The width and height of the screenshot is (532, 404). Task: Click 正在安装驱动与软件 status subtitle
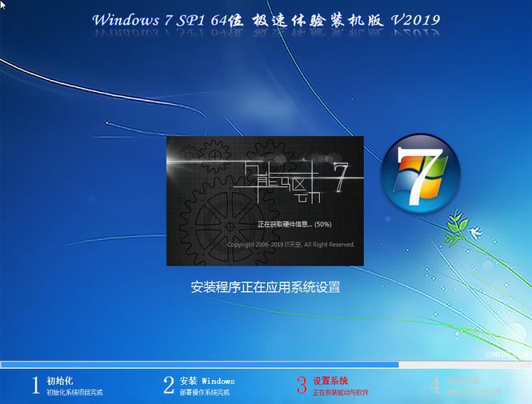coord(341,393)
